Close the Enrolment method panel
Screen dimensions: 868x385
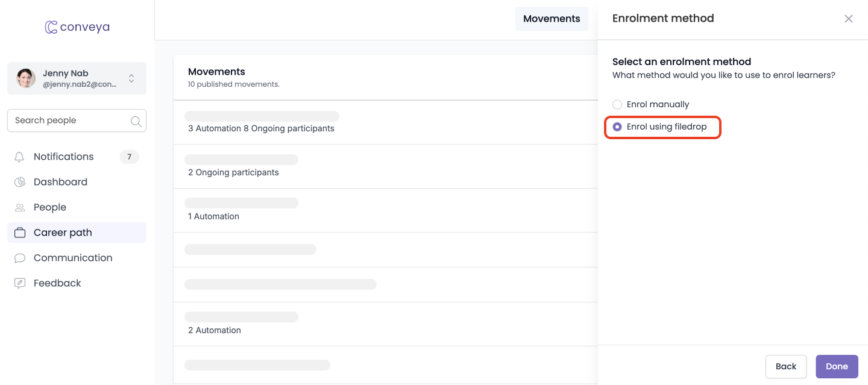click(849, 19)
